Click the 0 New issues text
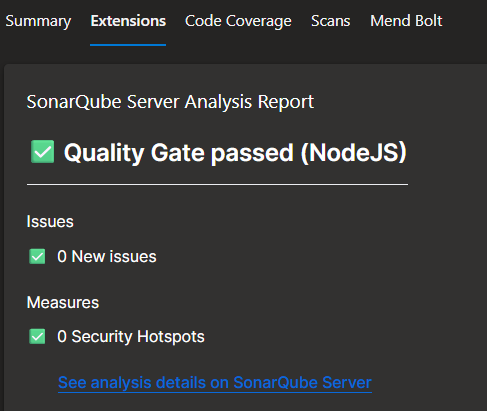Image resolution: width=487 pixels, height=411 pixels. point(107,257)
